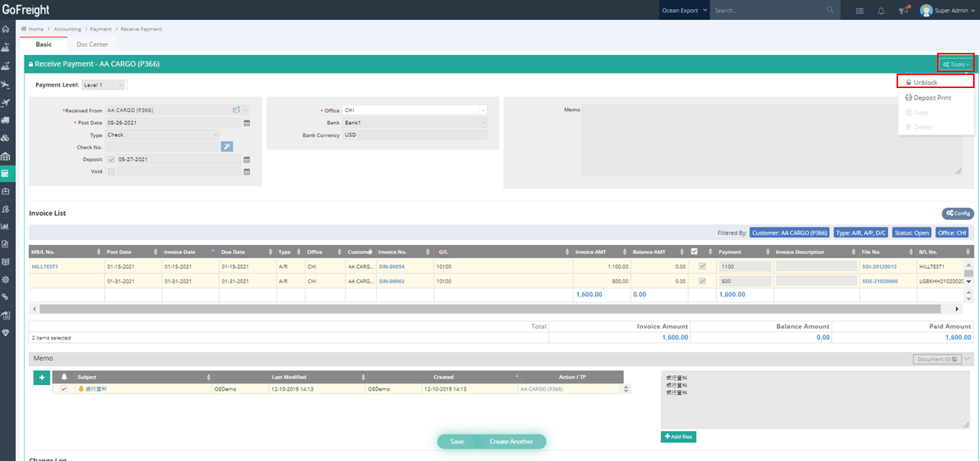980x461 pixels.
Task: Select Unblock from the Tools menu
Action: pyautogui.click(x=936, y=82)
